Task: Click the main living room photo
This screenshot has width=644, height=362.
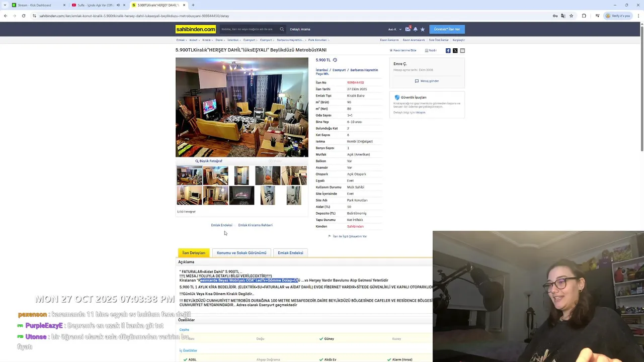Action: (242, 107)
